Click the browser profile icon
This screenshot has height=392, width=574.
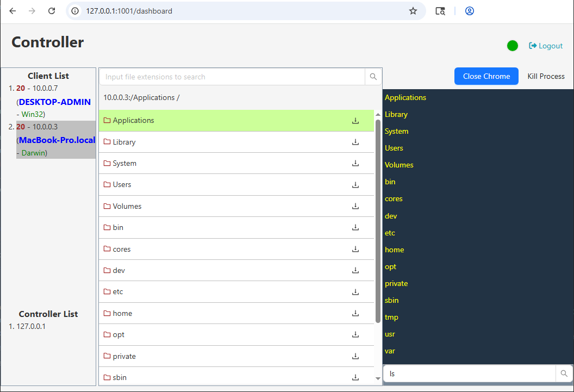[x=469, y=10]
